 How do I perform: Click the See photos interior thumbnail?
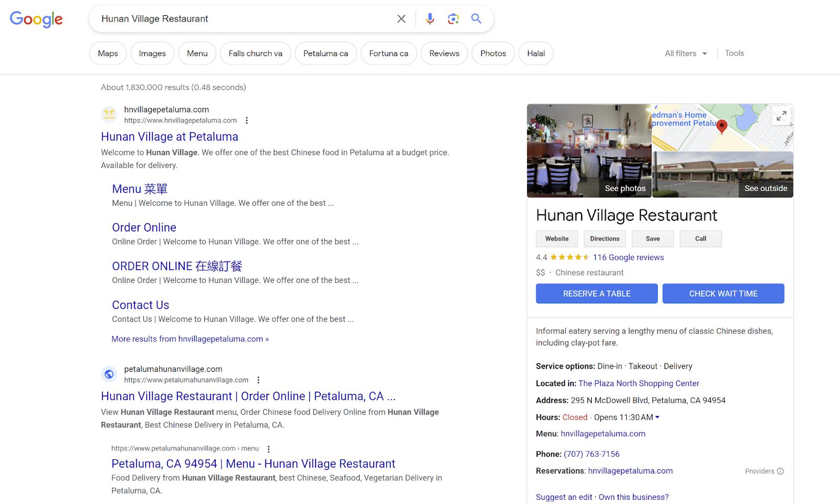589,151
